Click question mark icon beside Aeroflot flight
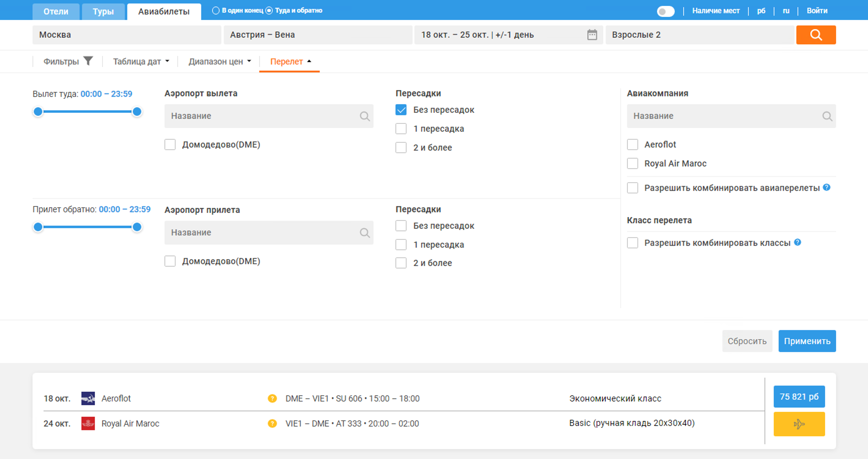The image size is (868, 459). pyautogui.click(x=272, y=399)
